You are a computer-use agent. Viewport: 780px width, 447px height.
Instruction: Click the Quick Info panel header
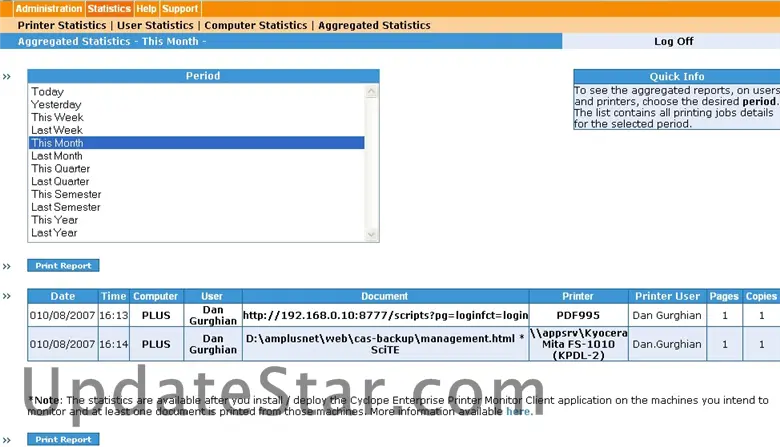(x=677, y=76)
